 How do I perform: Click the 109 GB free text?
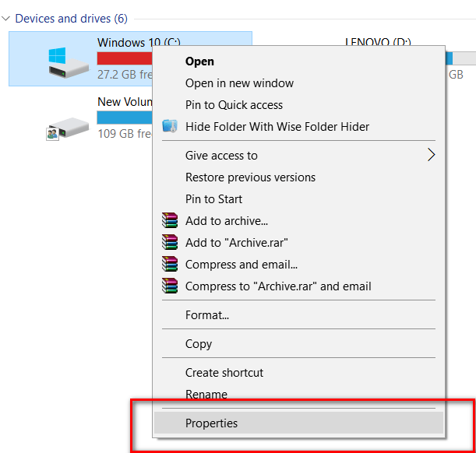125,133
